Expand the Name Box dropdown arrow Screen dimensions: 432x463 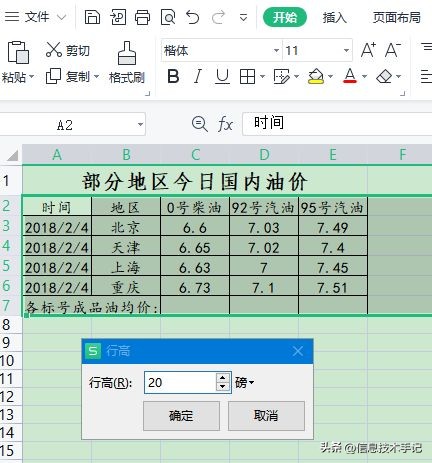[141, 125]
